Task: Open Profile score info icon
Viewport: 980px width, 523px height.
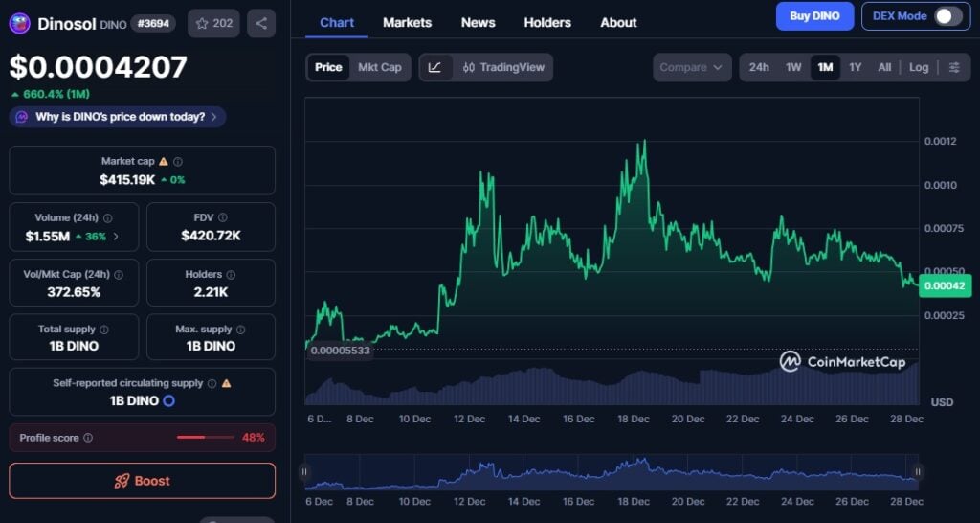Action: pyautogui.click(x=88, y=438)
